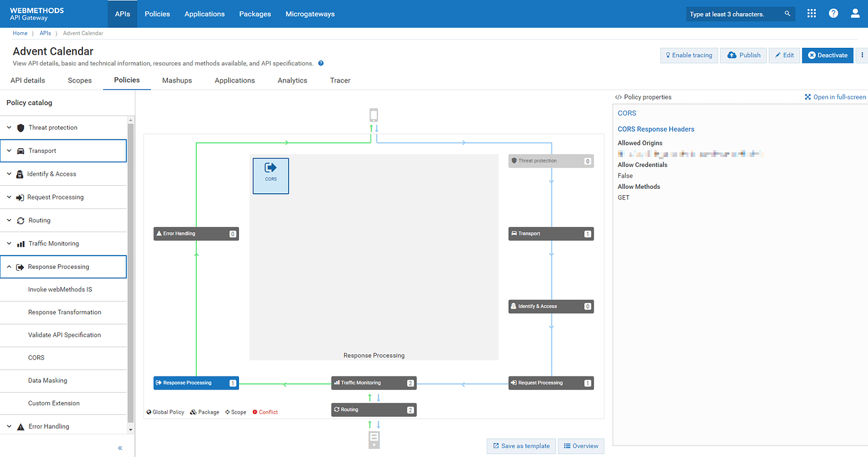Click the Edit button
868x457 pixels.
tap(784, 55)
